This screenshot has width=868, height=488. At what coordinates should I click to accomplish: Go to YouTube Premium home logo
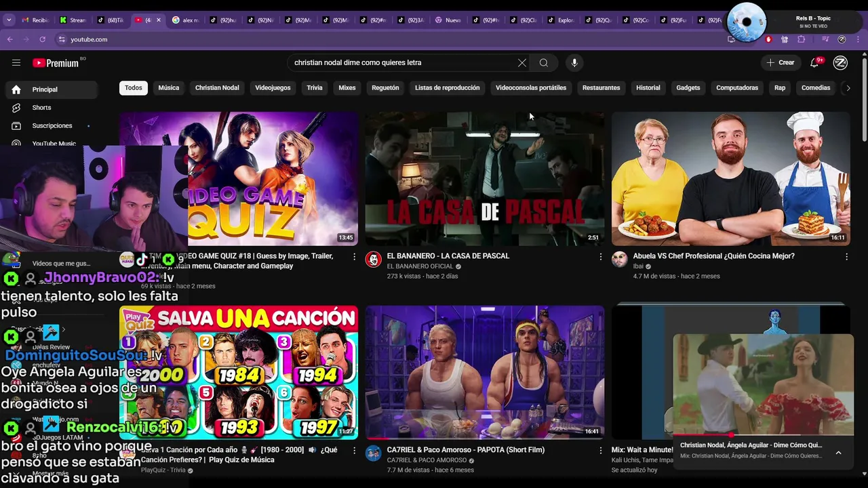point(56,63)
